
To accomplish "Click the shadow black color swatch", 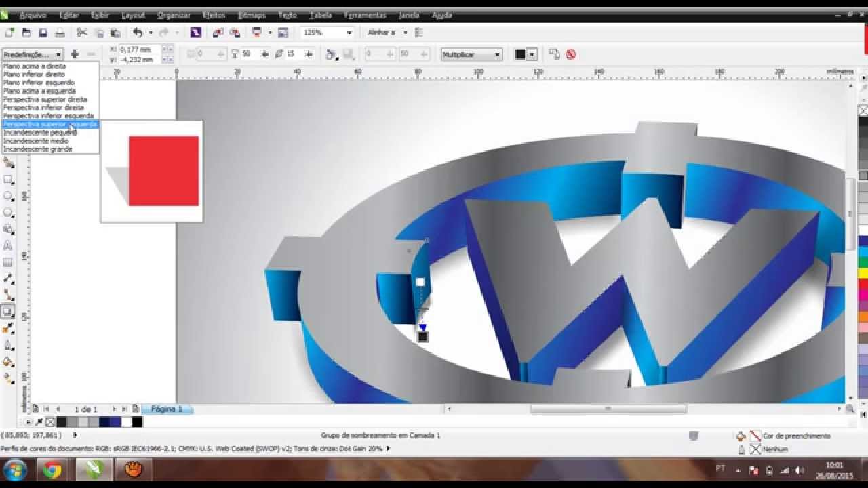I will coord(520,54).
